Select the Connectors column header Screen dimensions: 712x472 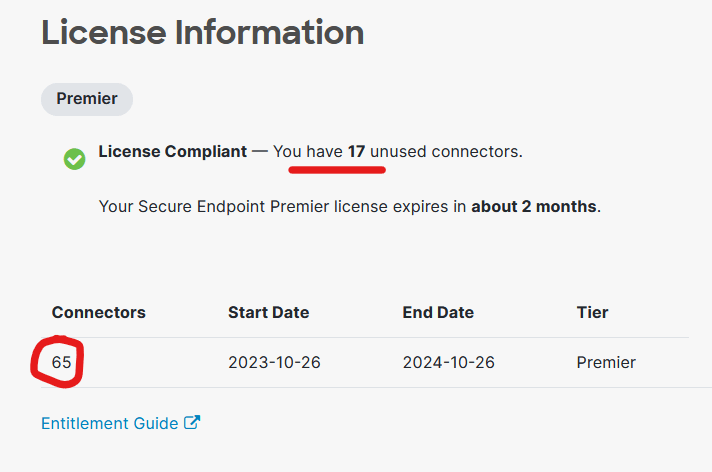[98, 312]
